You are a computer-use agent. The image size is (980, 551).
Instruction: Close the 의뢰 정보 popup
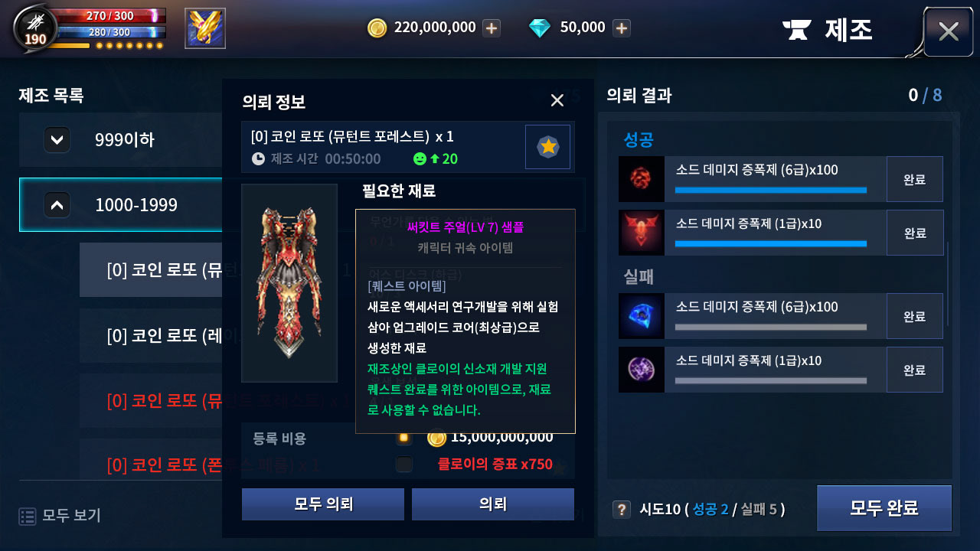coord(557,100)
